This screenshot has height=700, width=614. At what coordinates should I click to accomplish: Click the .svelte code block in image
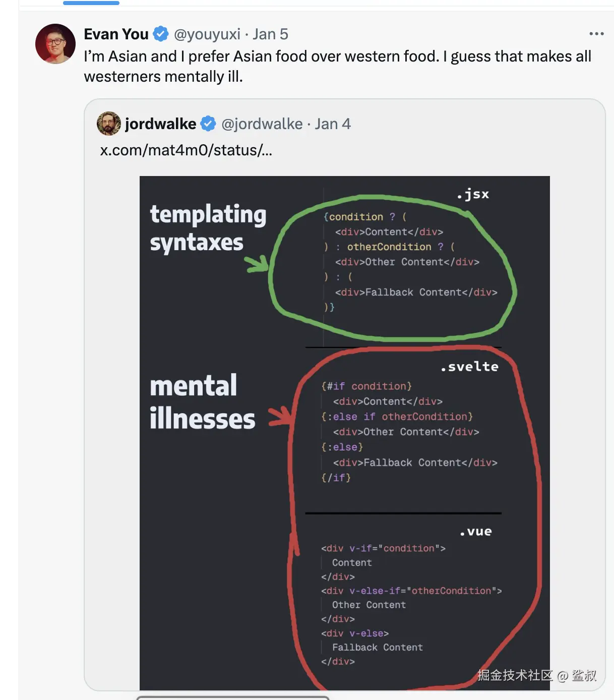pyautogui.click(x=408, y=431)
